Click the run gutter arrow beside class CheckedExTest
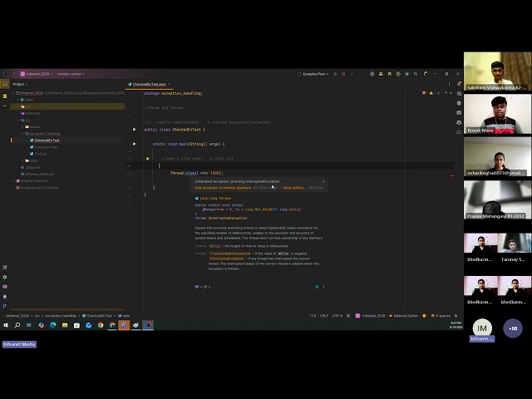Viewport: 532px width, 399px height. click(x=135, y=130)
